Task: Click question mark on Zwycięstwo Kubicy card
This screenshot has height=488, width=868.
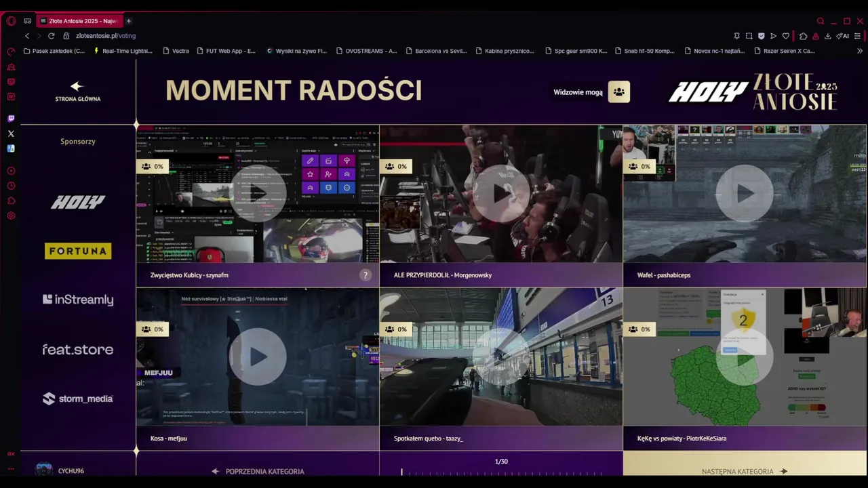Action: click(366, 275)
